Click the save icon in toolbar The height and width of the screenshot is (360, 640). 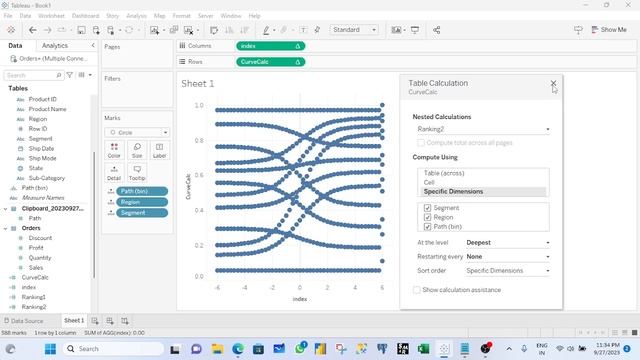82,30
